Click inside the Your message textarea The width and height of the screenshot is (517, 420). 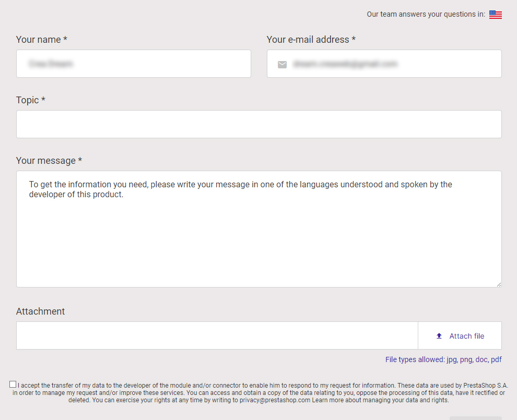(259, 229)
